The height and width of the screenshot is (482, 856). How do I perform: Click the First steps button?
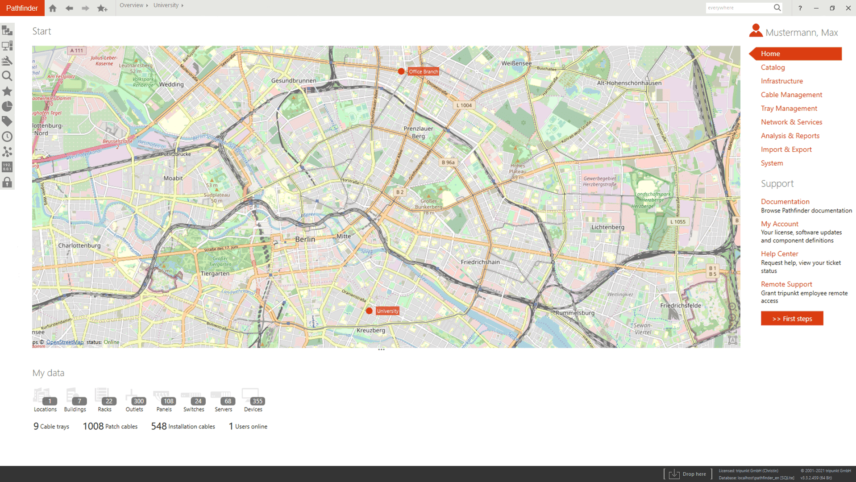click(792, 319)
